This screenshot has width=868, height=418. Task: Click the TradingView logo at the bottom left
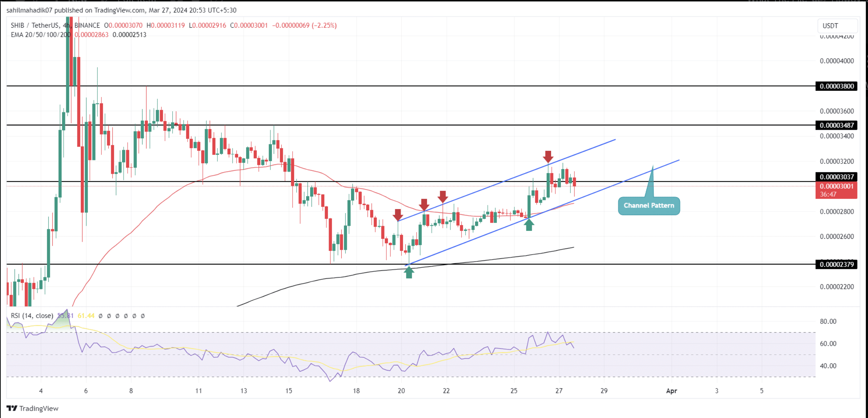click(x=32, y=408)
